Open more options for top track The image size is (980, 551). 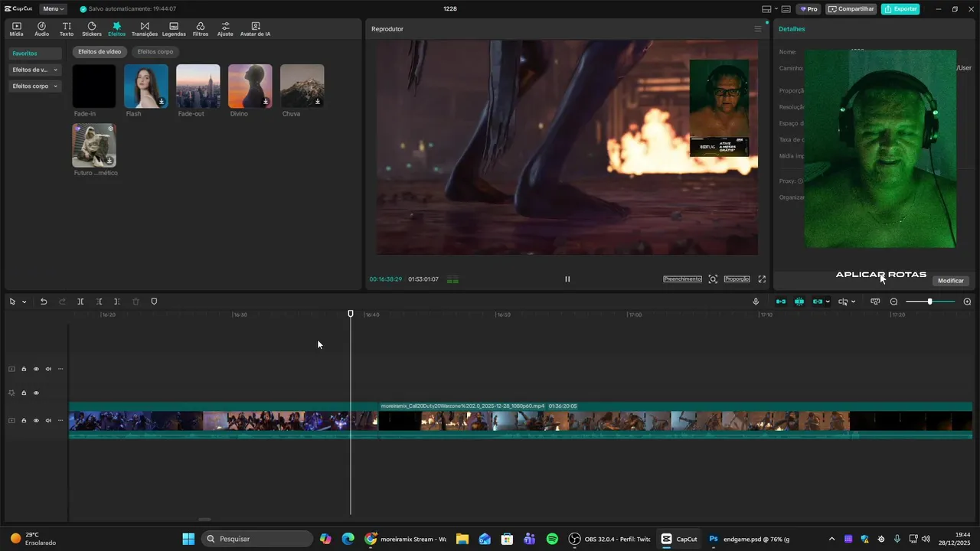60,369
